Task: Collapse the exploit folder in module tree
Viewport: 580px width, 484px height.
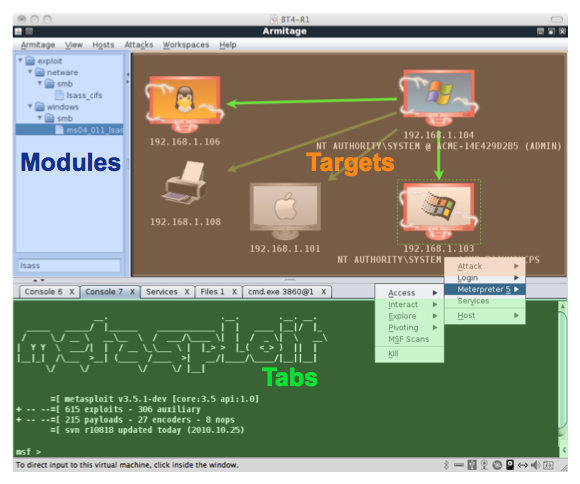Action: click(20, 60)
